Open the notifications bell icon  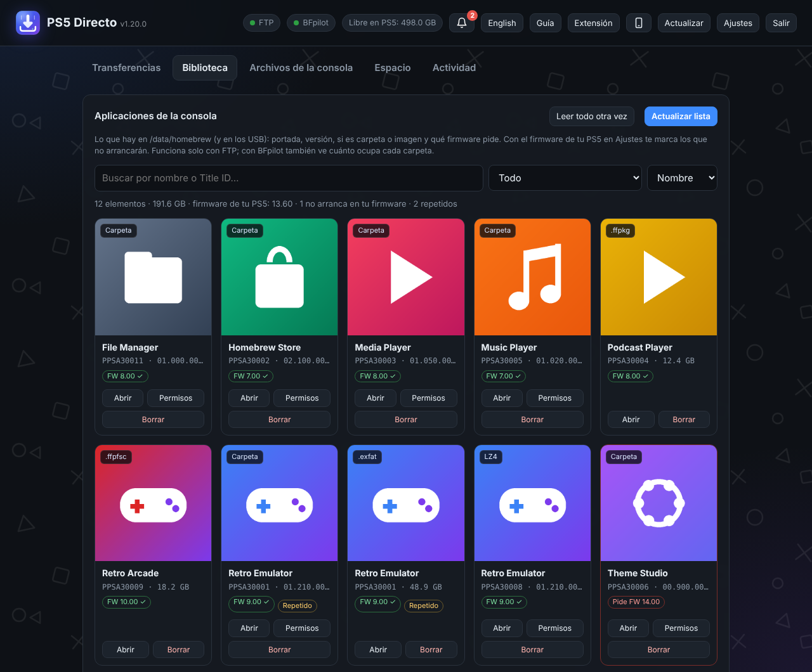tap(462, 23)
